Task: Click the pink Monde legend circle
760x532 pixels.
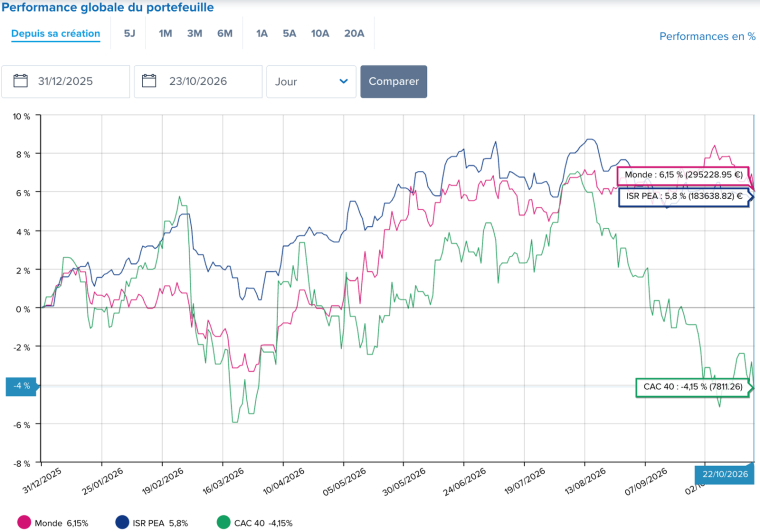Action: tap(24, 522)
